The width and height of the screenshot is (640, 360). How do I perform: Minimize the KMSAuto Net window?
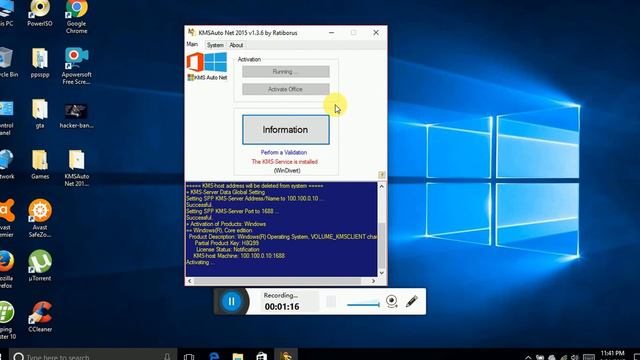click(331, 33)
